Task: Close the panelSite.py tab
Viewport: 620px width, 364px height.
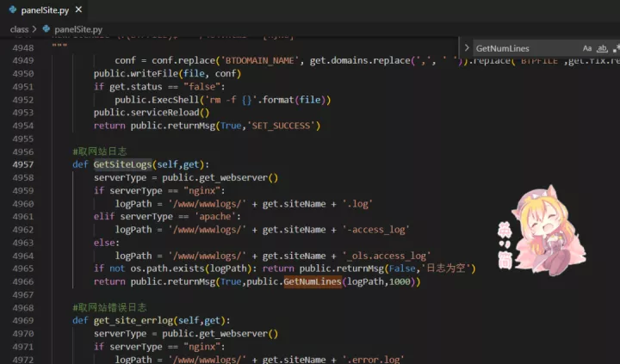Action: [x=77, y=10]
